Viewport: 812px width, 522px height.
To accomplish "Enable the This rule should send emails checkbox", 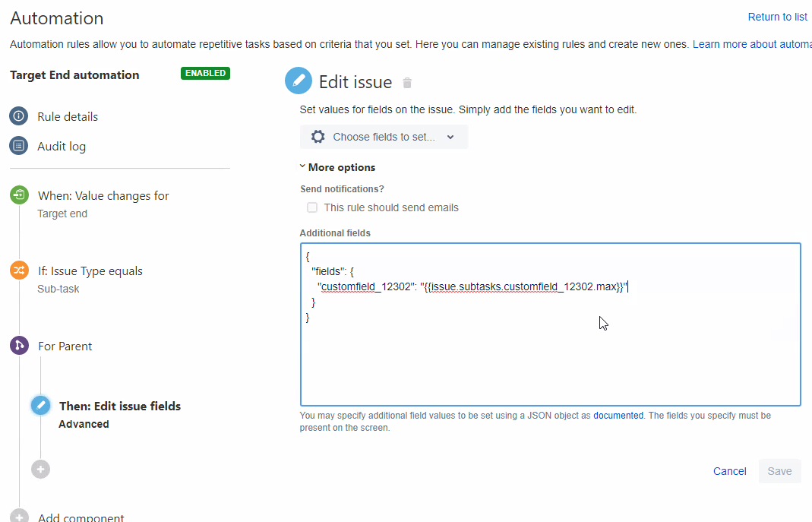I will point(312,207).
